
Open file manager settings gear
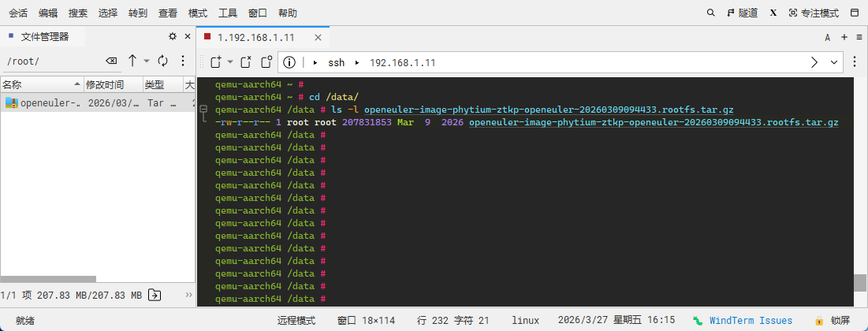coord(173,36)
